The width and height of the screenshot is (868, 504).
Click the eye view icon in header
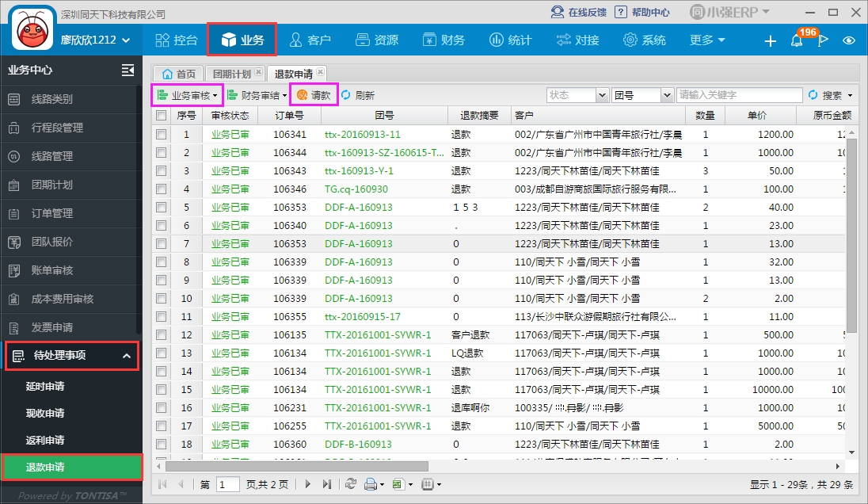pos(849,40)
